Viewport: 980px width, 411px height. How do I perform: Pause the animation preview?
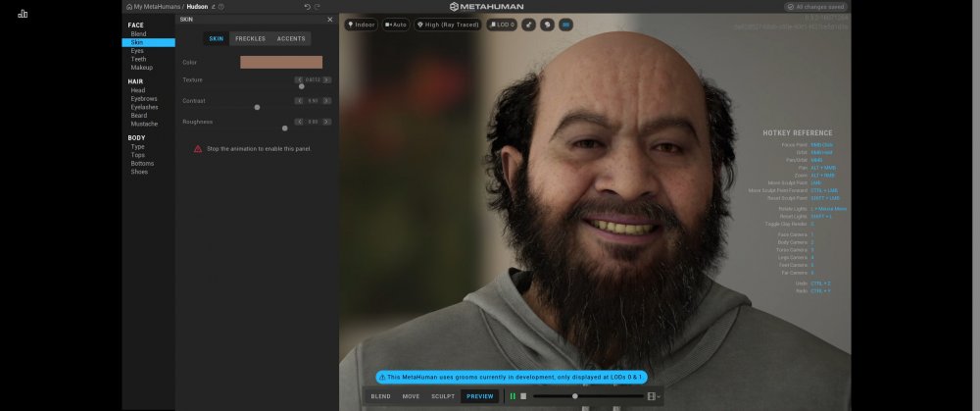(513, 396)
